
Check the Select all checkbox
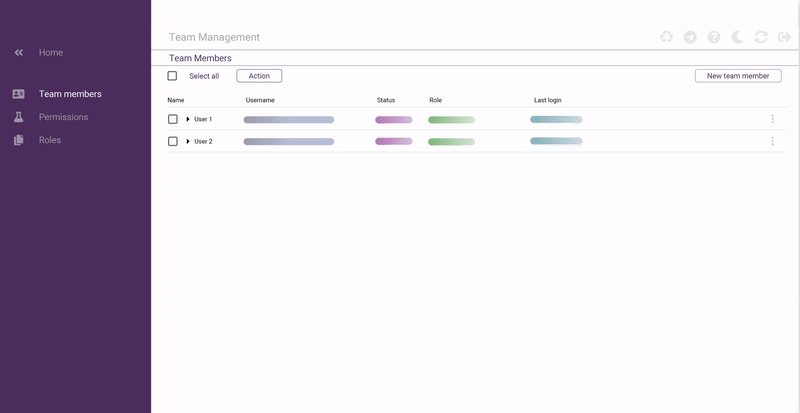[x=172, y=76]
